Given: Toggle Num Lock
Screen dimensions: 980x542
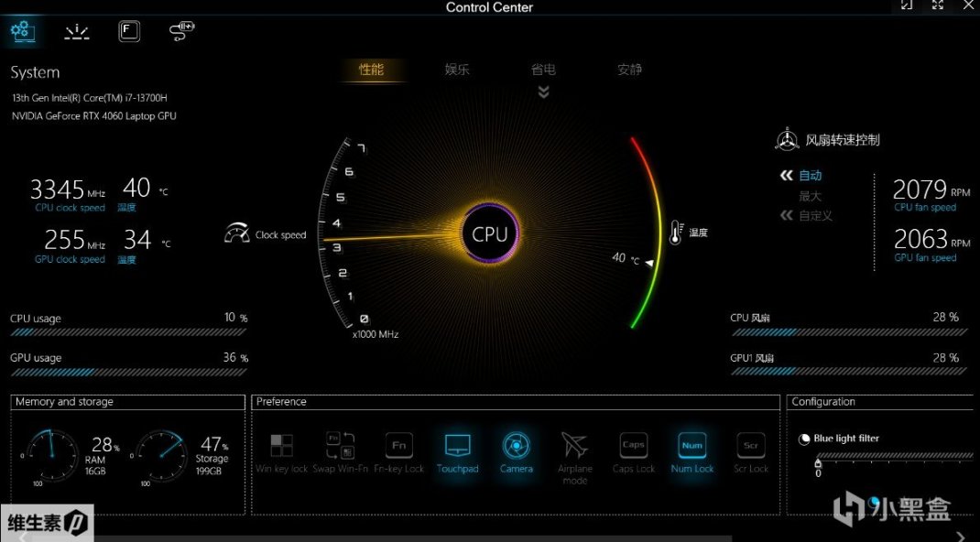Looking at the screenshot, I should 691,454.
